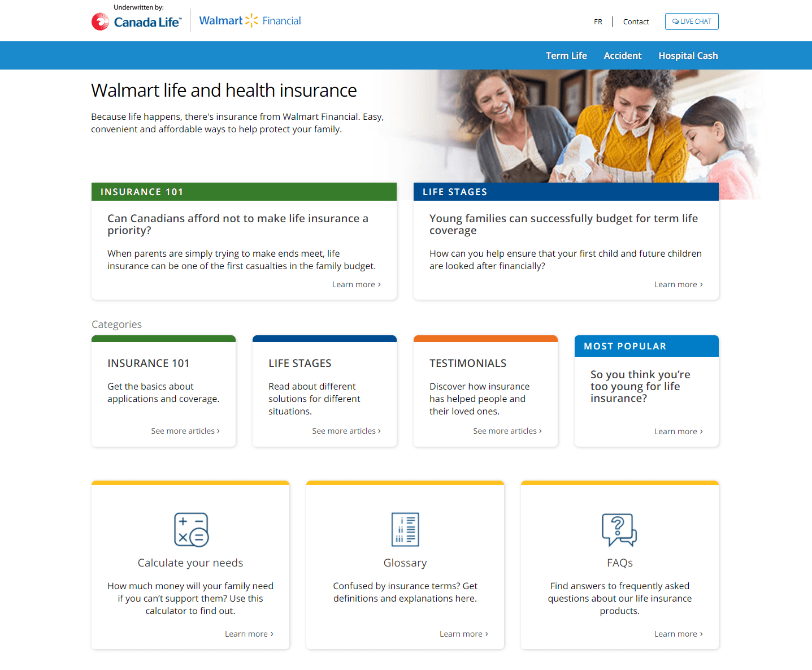
Task: Click the green INSURANCE 101 banner header
Action: [x=244, y=192]
